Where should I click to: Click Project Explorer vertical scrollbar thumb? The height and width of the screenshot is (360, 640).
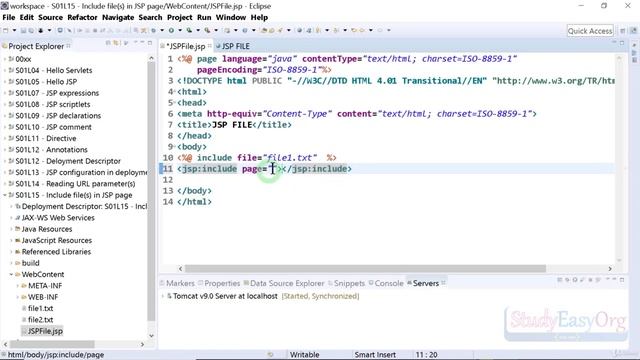[151, 192]
